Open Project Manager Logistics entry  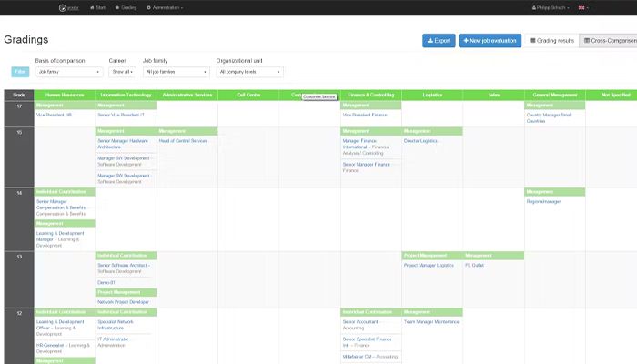pyautogui.click(x=429, y=266)
